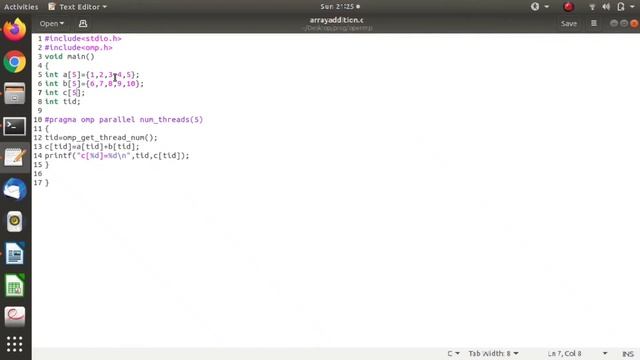Click the 'c[tid]=a[tid]+b[tid];' line
The image size is (640, 360).
click(x=92, y=147)
